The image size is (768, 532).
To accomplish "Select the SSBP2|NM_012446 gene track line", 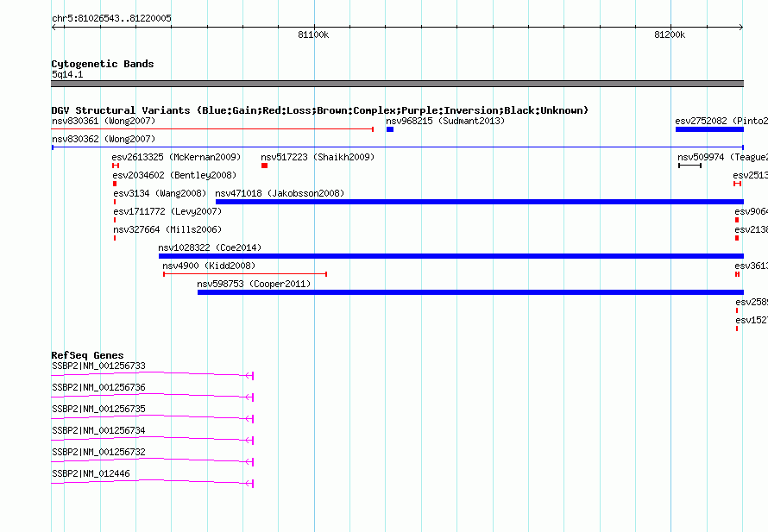I will pos(153,483).
